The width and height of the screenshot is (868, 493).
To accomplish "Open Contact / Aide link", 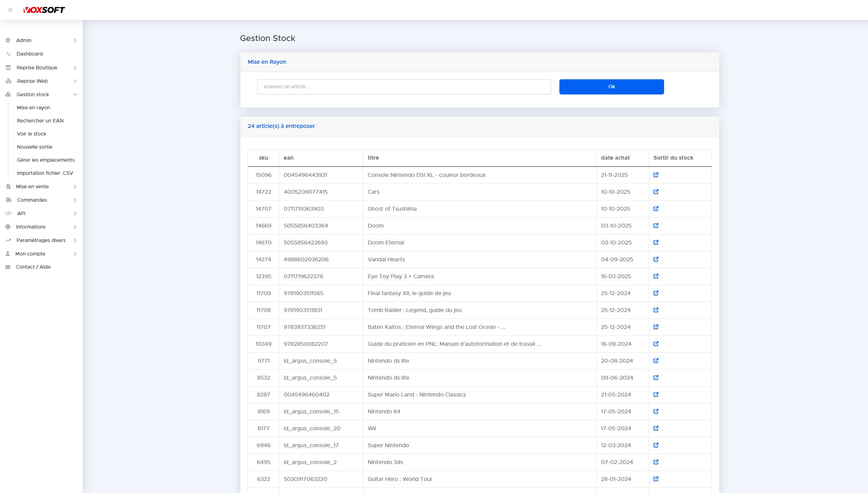I will 33,267.
